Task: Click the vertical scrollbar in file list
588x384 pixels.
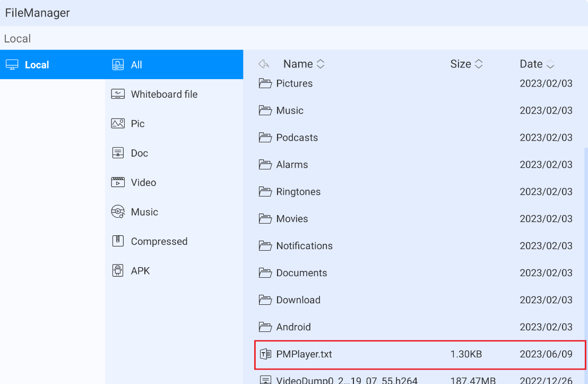Action: tap(585, 239)
